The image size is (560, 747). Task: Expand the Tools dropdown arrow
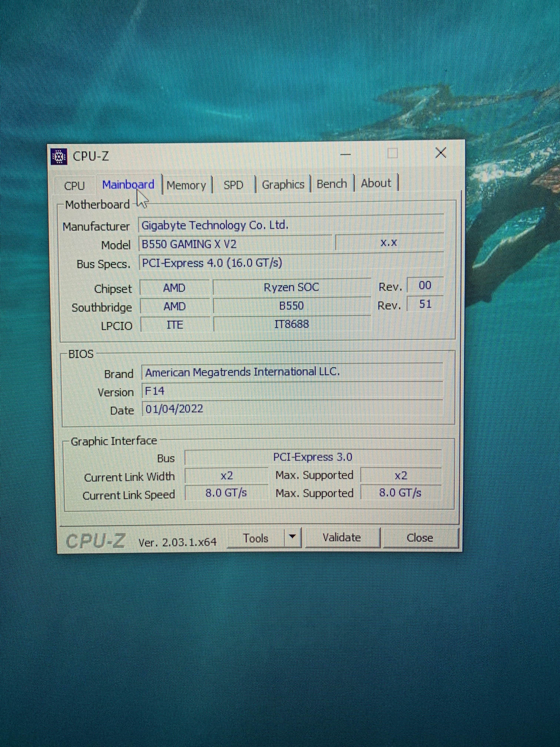coord(293,537)
